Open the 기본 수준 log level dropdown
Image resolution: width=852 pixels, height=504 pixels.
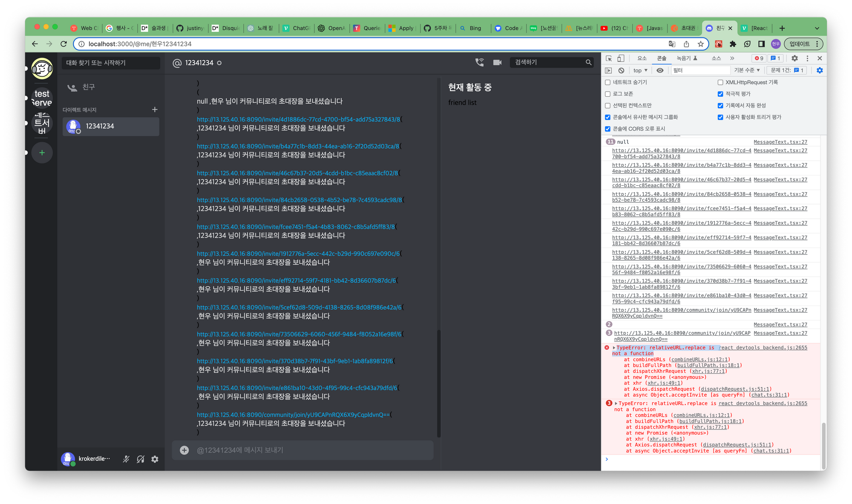tap(747, 70)
